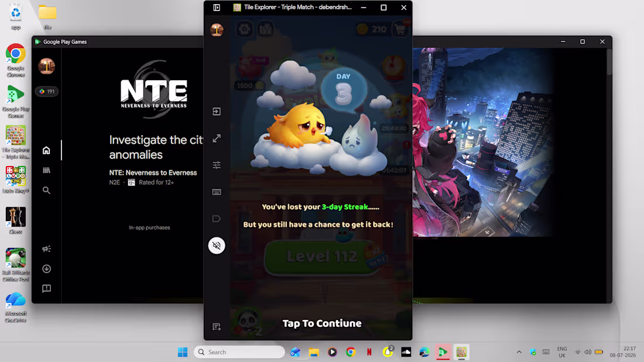
Task: Collapse the Tile Explorer side panel toggle icon
Action: point(217,8)
